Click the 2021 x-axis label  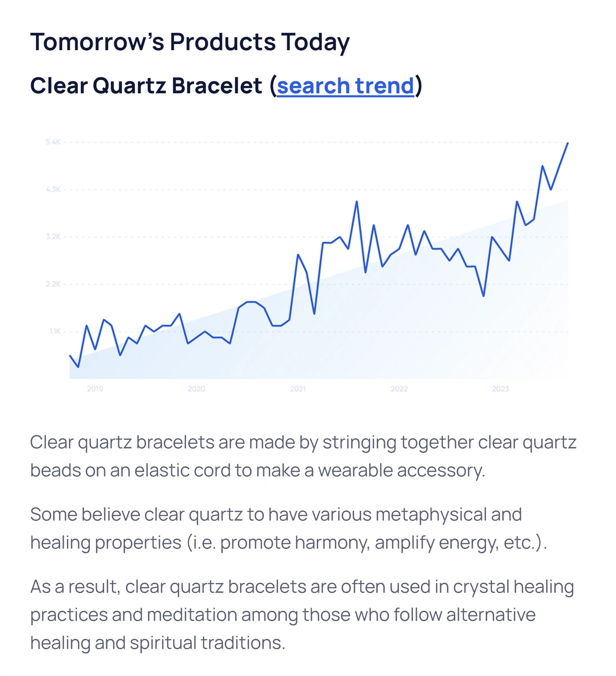[x=298, y=389]
